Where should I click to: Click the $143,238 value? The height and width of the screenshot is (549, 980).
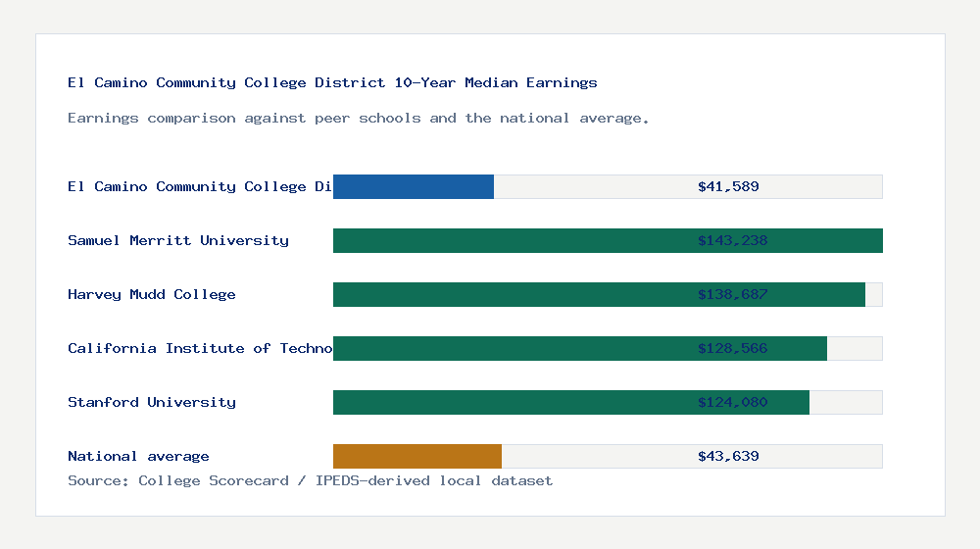(x=732, y=241)
